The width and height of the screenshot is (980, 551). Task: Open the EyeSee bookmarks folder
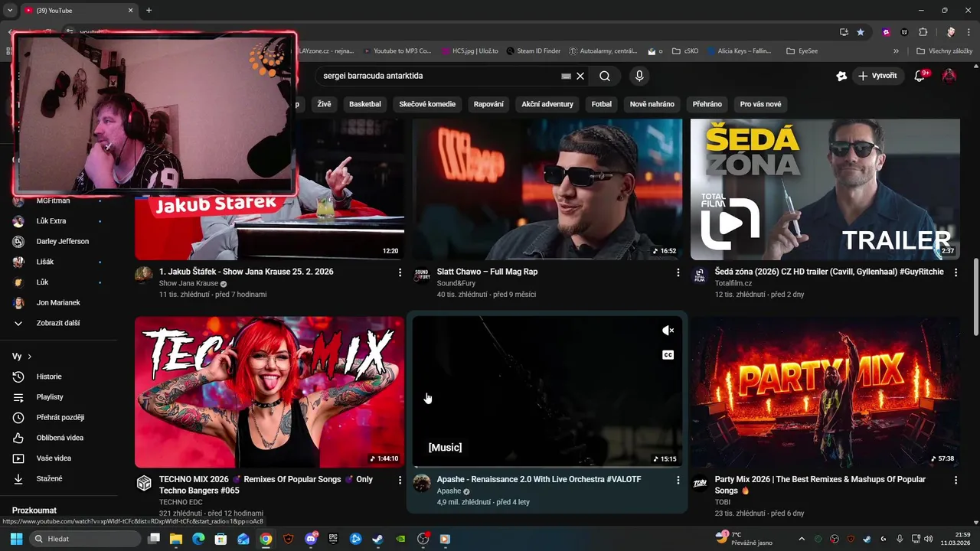tap(802, 51)
